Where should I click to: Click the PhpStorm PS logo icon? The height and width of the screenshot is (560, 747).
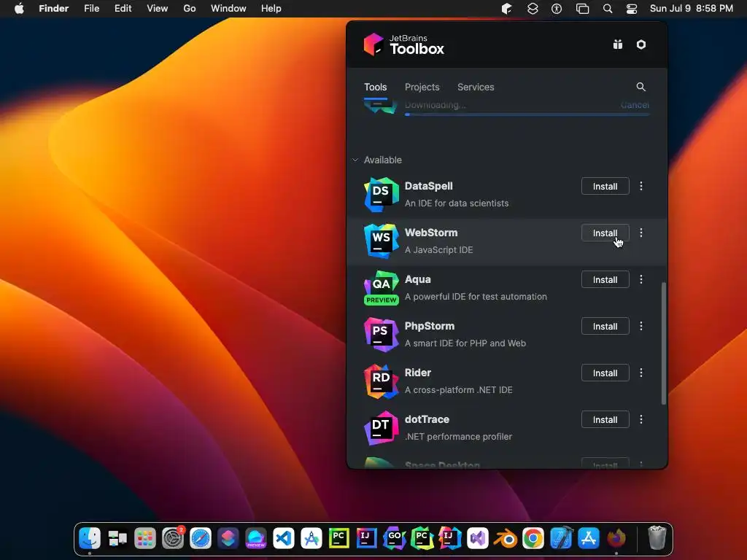coord(381,334)
